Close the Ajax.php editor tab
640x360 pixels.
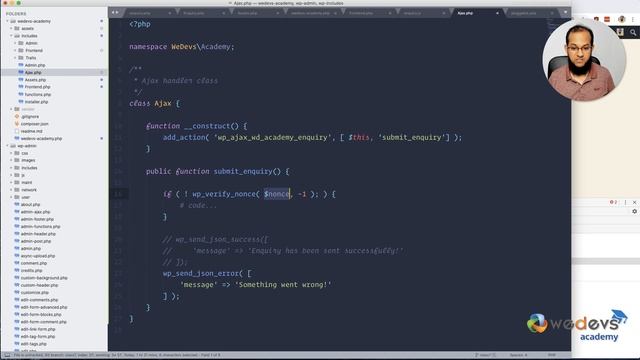[x=497, y=13]
